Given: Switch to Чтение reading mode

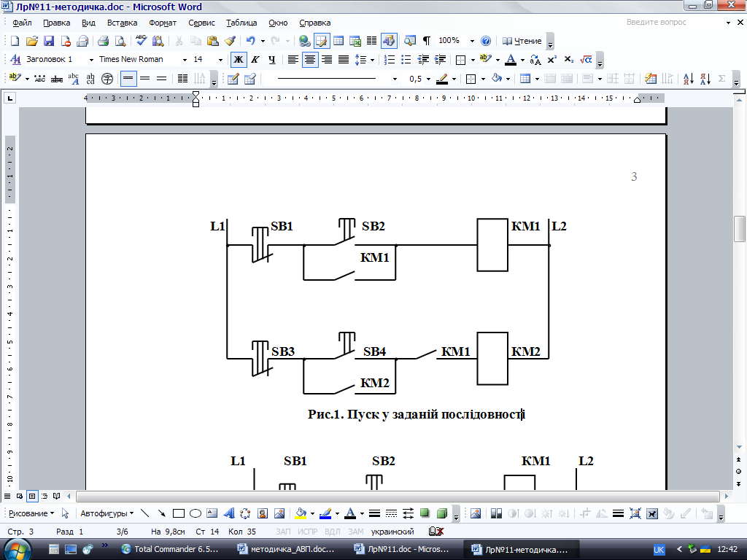Looking at the screenshot, I should point(522,41).
